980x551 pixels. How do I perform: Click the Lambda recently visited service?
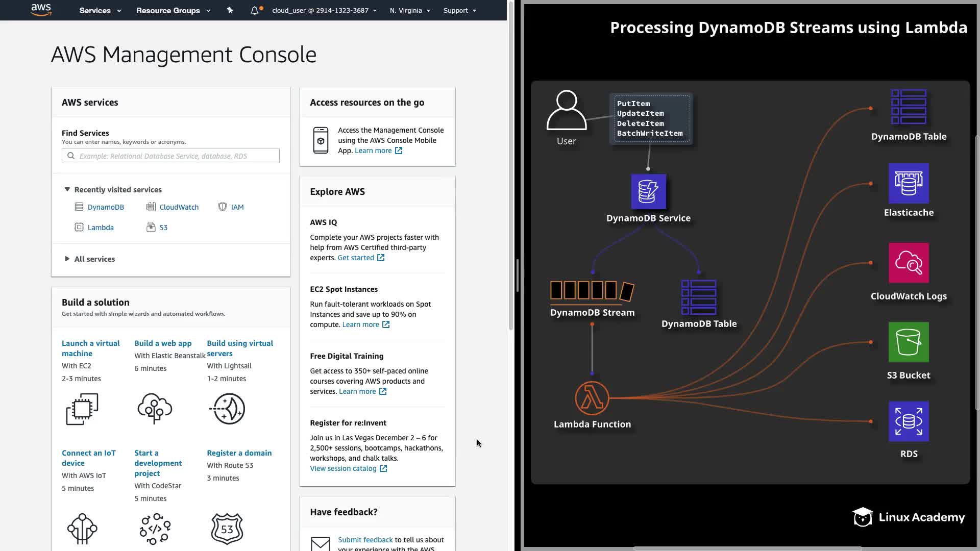(100, 228)
